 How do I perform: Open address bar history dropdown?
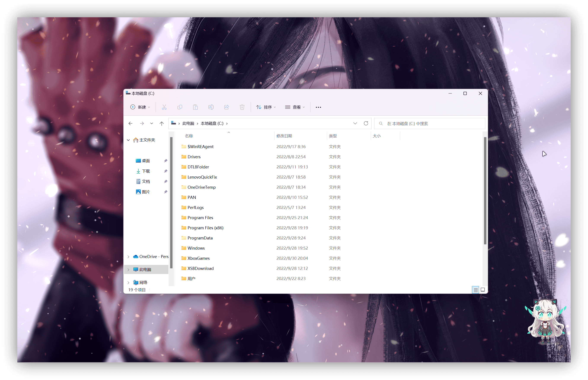355,123
